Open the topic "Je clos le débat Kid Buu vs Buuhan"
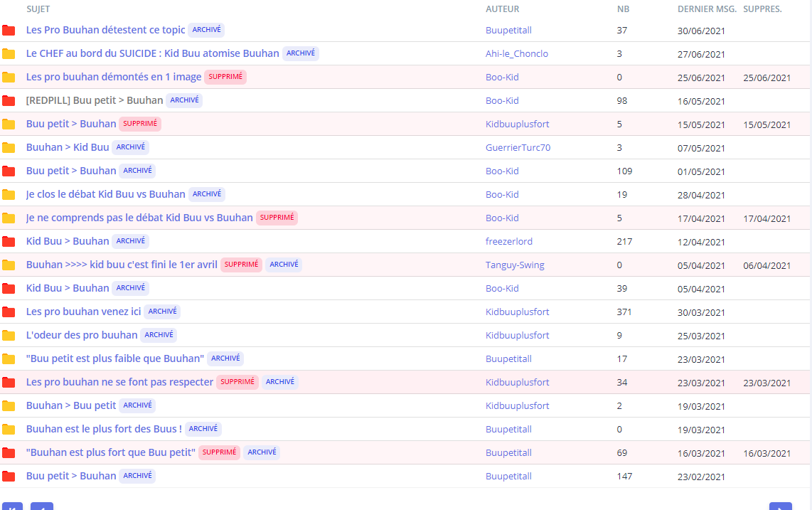Image resolution: width=812 pixels, height=510 pixels. [x=106, y=194]
